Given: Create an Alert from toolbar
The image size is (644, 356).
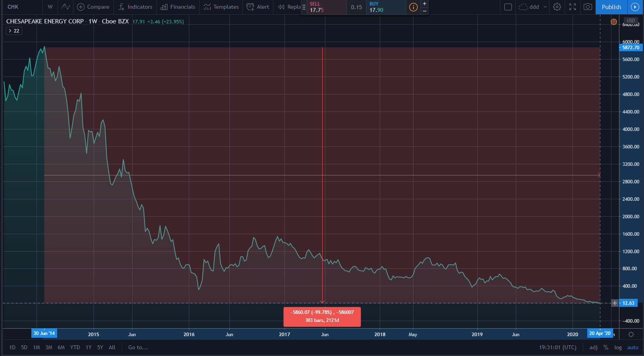Looking at the screenshot, I should pyautogui.click(x=258, y=7).
